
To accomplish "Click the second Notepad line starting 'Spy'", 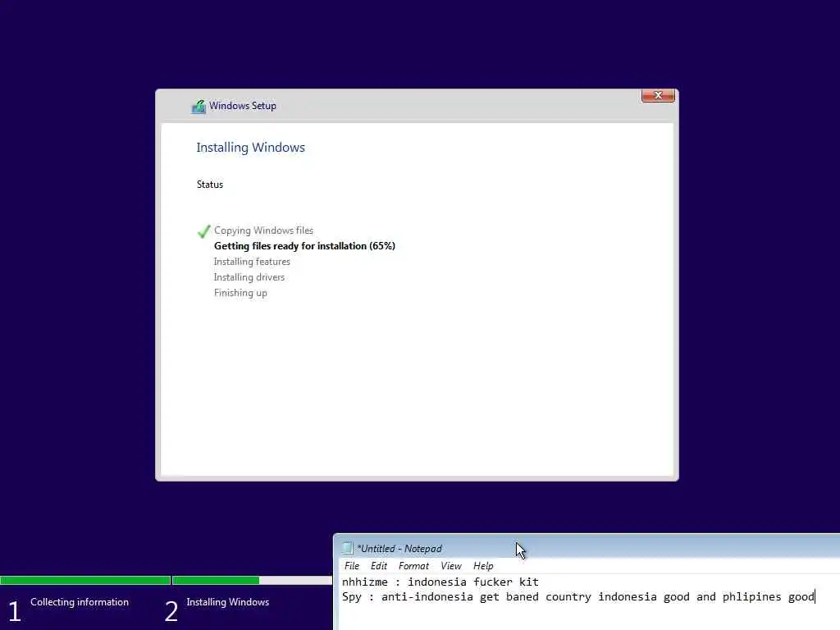I will tap(578, 597).
